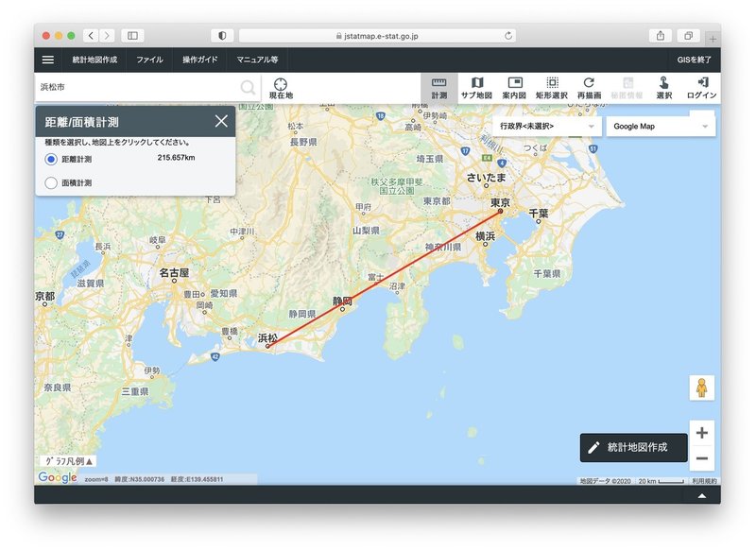The image size is (756, 551).
Task: Click GISを終了 to exit GIS
Action: [694, 60]
